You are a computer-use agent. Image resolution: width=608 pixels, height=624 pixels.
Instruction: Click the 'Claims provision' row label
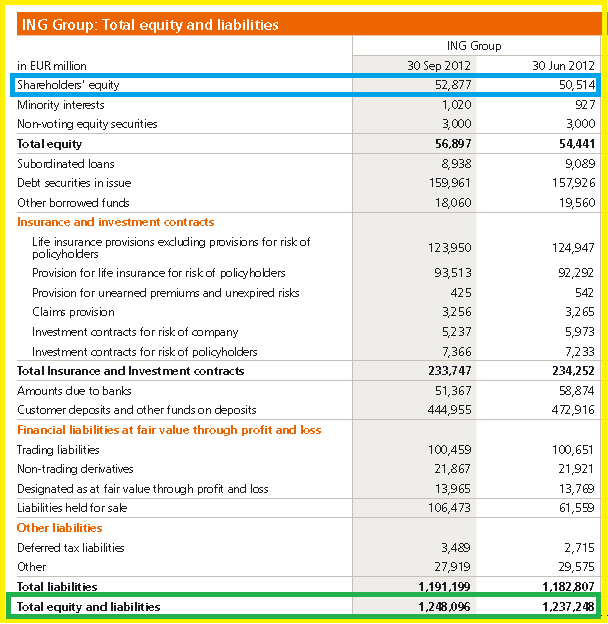tap(73, 312)
